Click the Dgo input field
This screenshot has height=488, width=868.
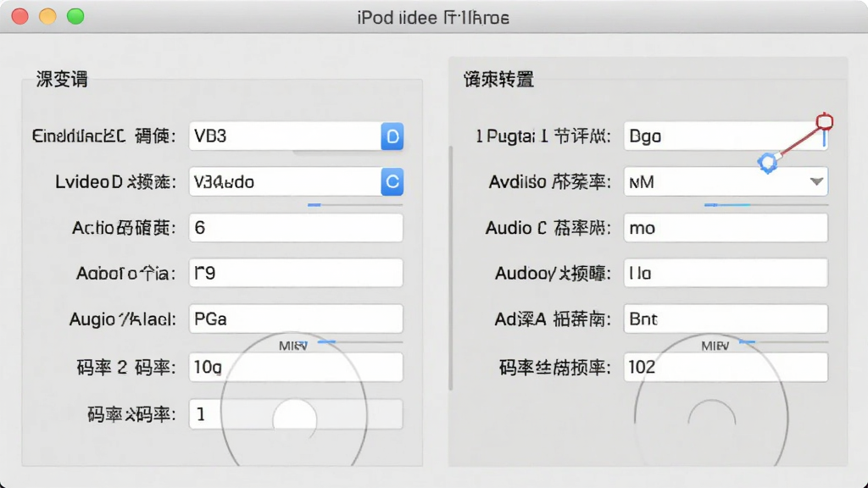(726, 136)
